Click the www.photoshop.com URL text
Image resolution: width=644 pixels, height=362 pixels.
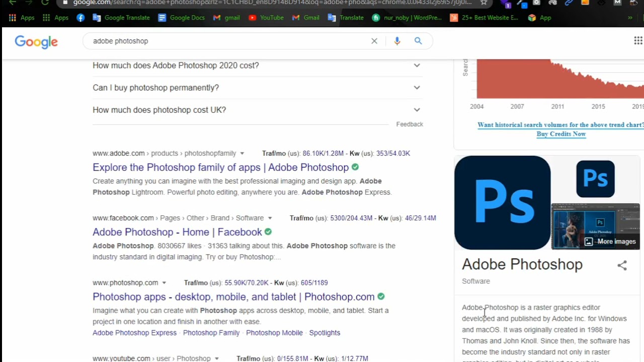[125, 283]
